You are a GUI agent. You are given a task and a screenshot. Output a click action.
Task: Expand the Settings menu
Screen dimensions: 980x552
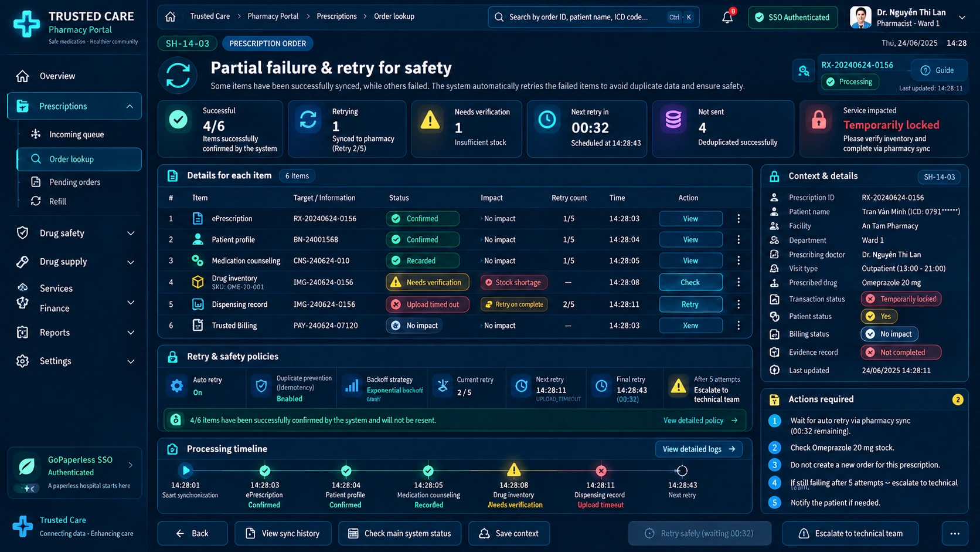[x=131, y=361]
